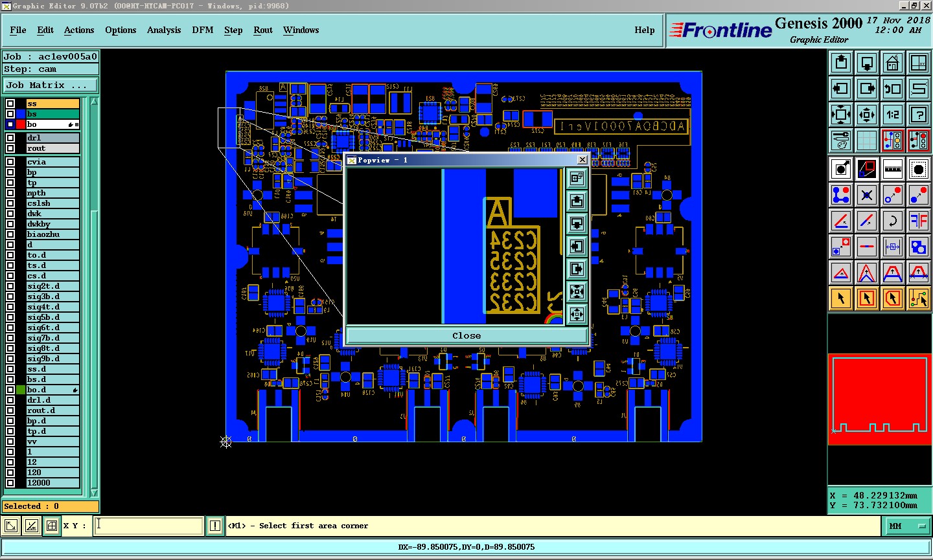Open the Options menu

point(121,30)
